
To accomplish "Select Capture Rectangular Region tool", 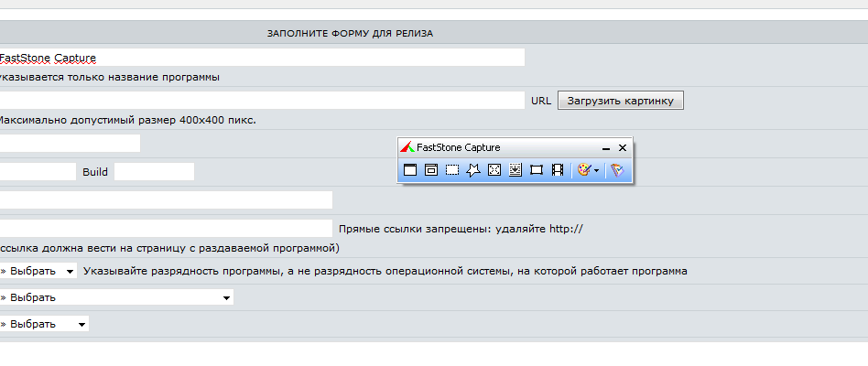I will pyautogui.click(x=452, y=170).
